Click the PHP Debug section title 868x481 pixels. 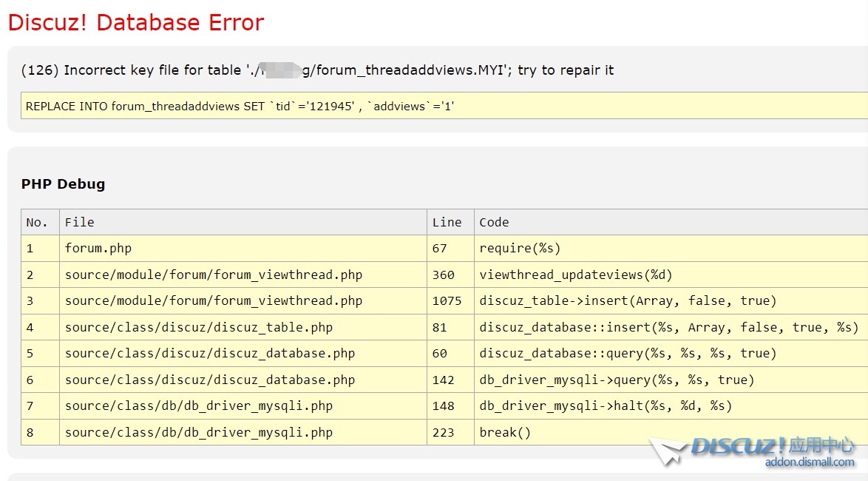pyautogui.click(x=63, y=184)
